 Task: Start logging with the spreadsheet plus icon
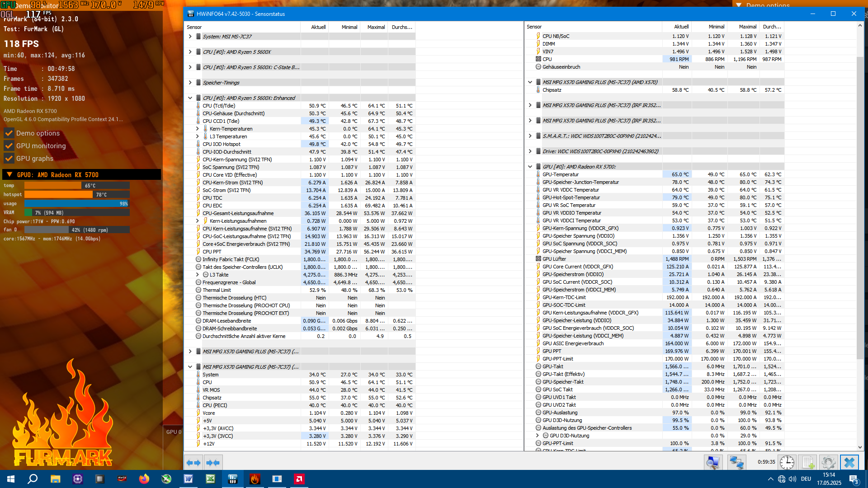[x=808, y=462]
